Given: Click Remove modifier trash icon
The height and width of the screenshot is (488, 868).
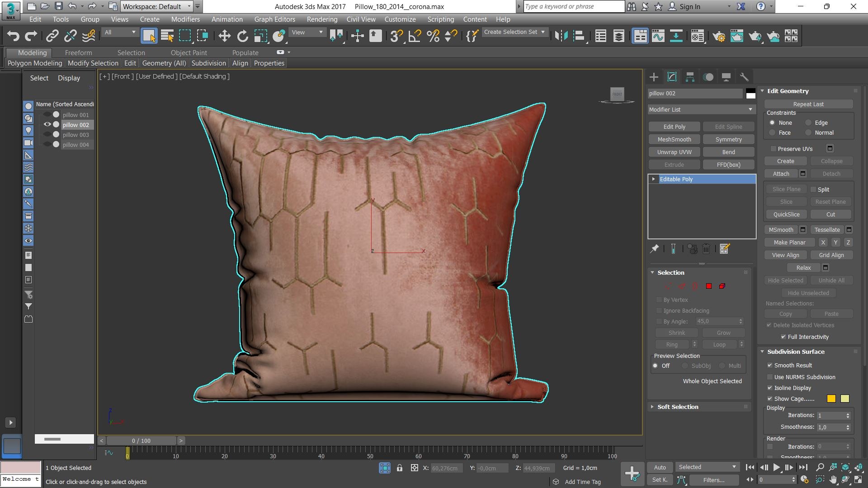Looking at the screenshot, I should click(706, 249).
